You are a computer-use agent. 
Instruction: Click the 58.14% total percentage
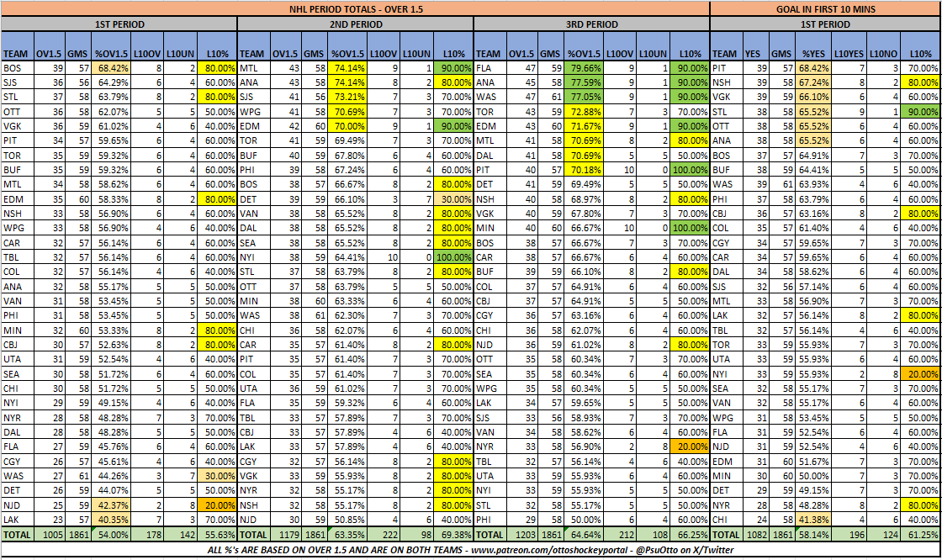click(813, 534)
